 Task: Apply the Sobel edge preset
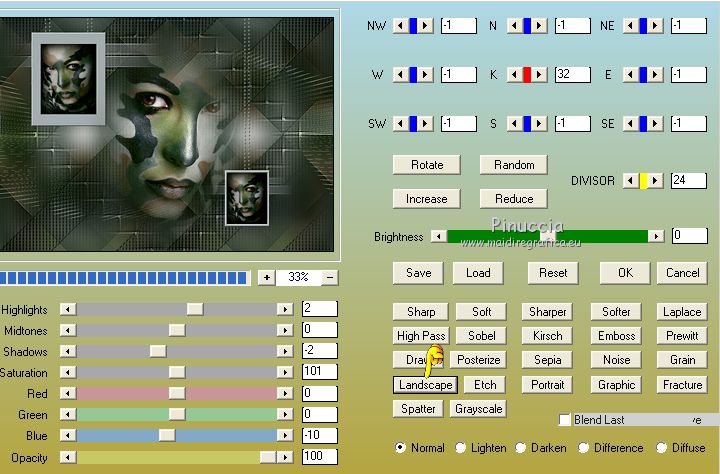click(481, 336)
